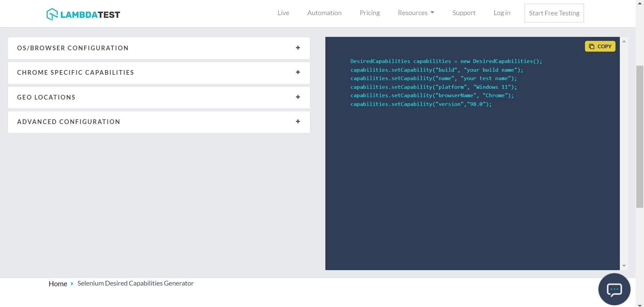Click the Log in link
The height and width of the screenshot is (307, 644).
pyautogui.click(x=502, y=13)
